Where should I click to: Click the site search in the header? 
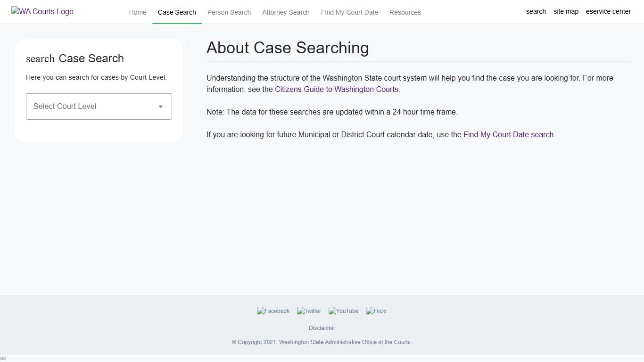coord(536,11)
